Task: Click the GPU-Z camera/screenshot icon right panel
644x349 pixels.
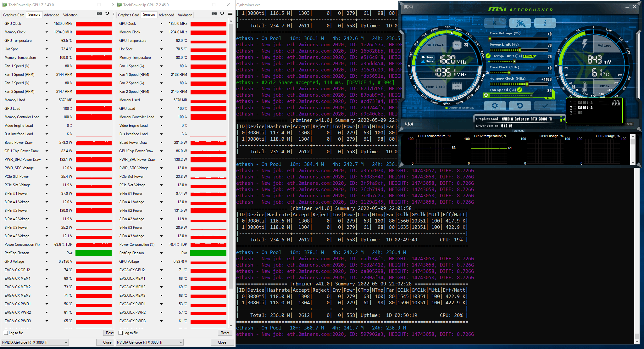Action: coord(214,14)
